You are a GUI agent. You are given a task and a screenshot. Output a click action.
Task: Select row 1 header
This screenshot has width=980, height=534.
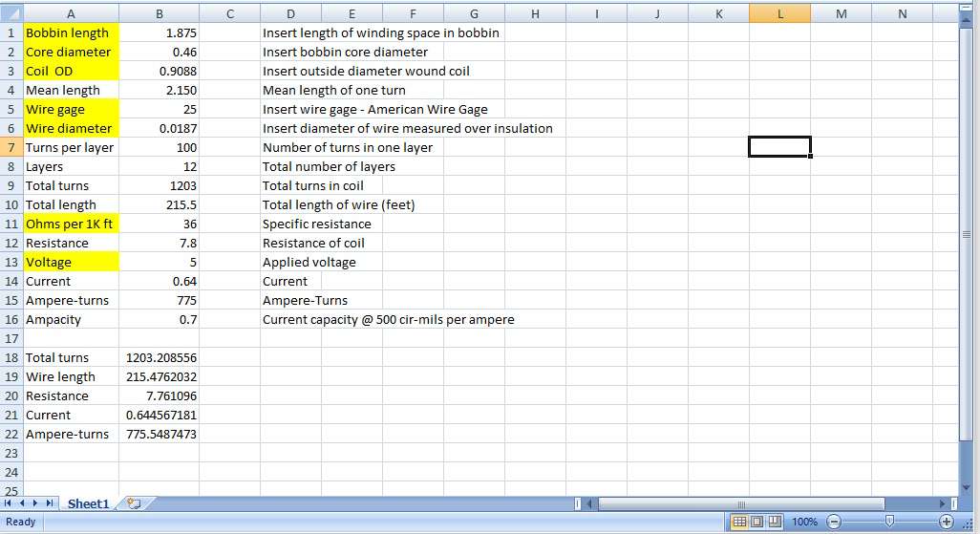pyautogui.click(x=11, y=33)
